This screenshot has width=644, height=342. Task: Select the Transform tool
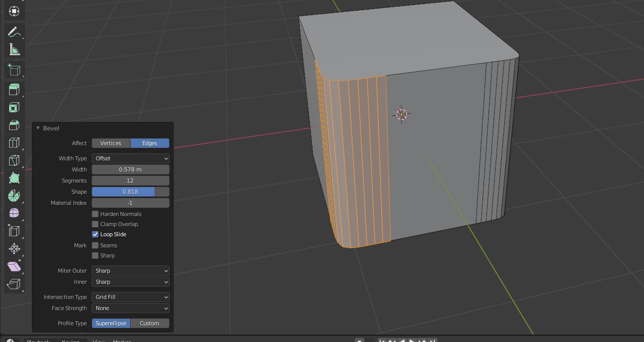click(14, 11)
